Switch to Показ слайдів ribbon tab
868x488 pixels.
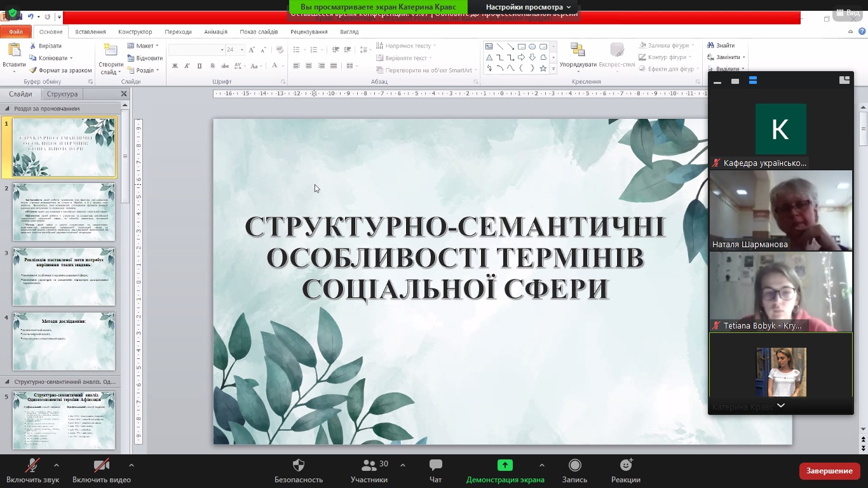pyautogui.click(x=259, y=32)
